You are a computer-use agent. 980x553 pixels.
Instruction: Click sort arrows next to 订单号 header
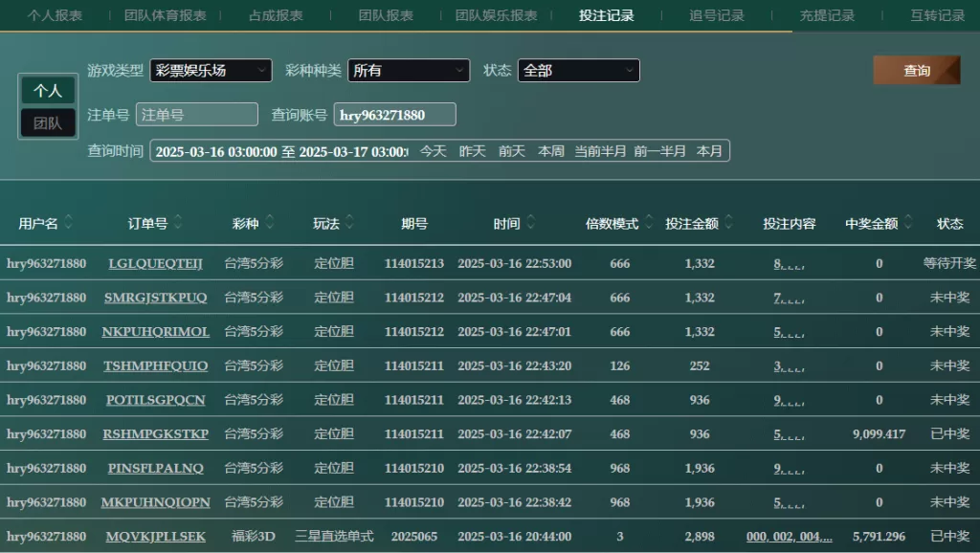pos(175,223)
